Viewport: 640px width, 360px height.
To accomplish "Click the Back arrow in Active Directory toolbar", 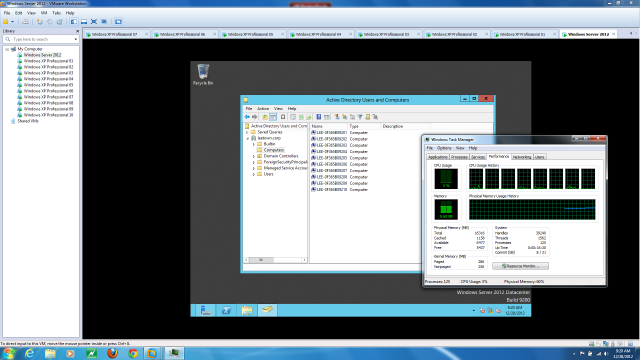I will (x=247, y=117).
